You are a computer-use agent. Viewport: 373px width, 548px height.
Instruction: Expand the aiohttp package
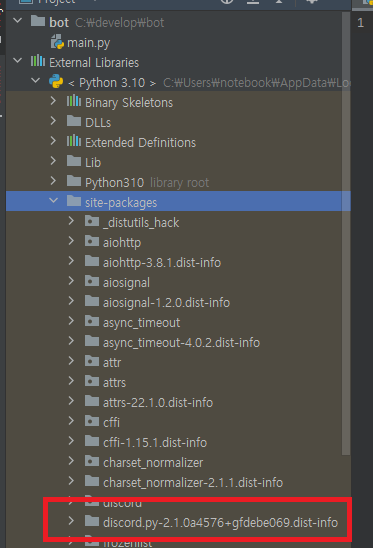(71, 241)
